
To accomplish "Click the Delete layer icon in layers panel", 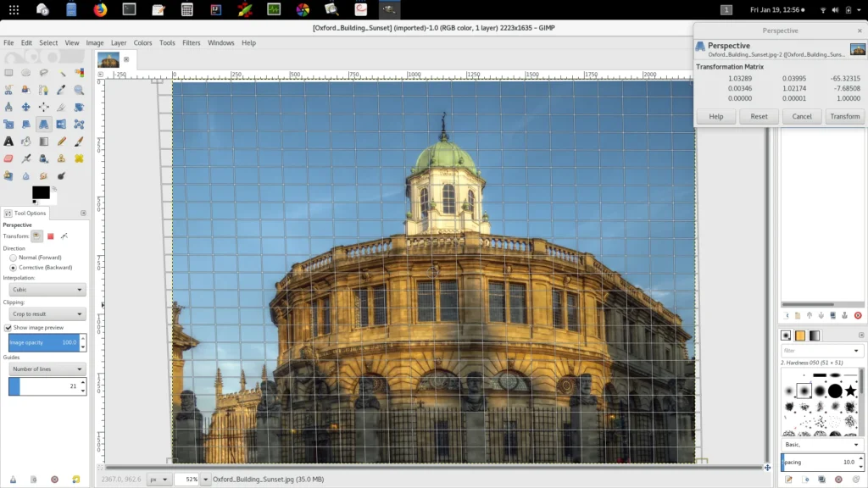I will click(x=858, y=315).
